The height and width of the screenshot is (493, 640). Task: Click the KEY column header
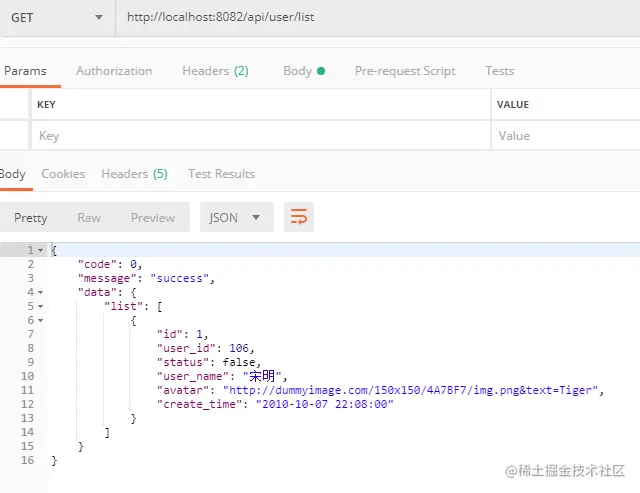46,104
